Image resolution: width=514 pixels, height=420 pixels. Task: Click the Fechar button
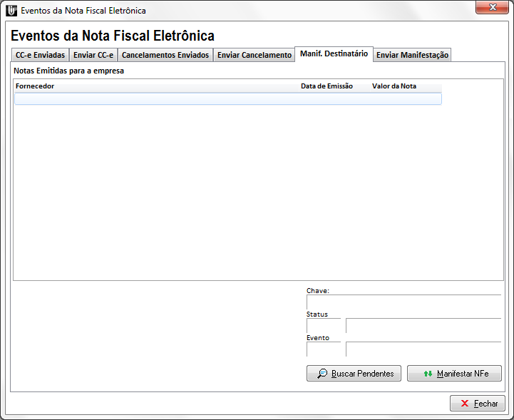coord(478,404)
